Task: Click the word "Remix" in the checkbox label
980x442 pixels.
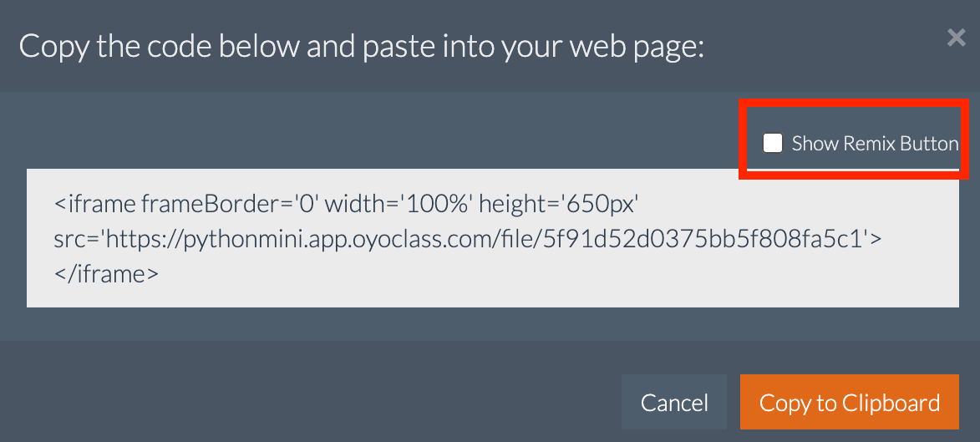Action: 869,144
